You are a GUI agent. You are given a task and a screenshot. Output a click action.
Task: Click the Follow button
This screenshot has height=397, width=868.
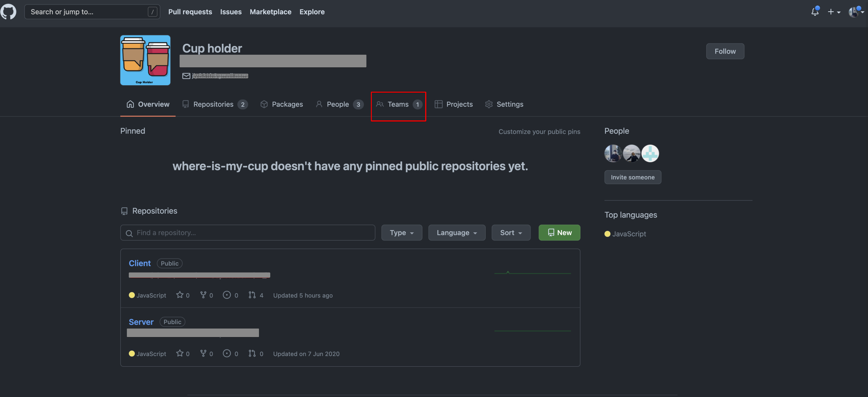pyautogui.click(x=725, y=51)
